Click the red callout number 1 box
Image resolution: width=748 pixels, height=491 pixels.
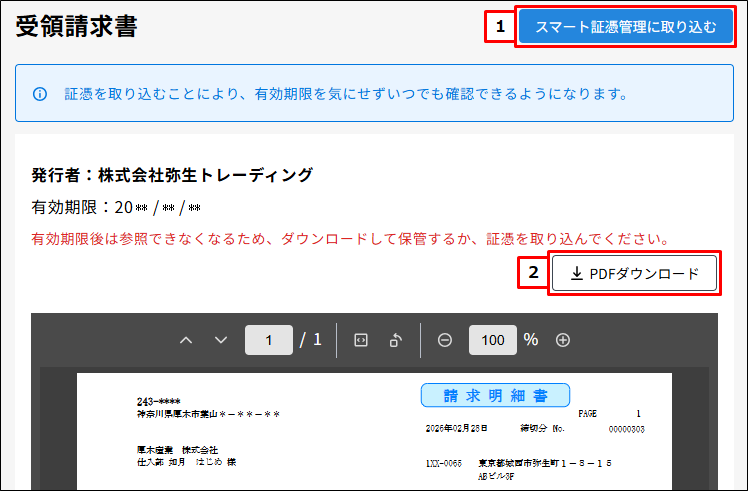click(498, 27)
